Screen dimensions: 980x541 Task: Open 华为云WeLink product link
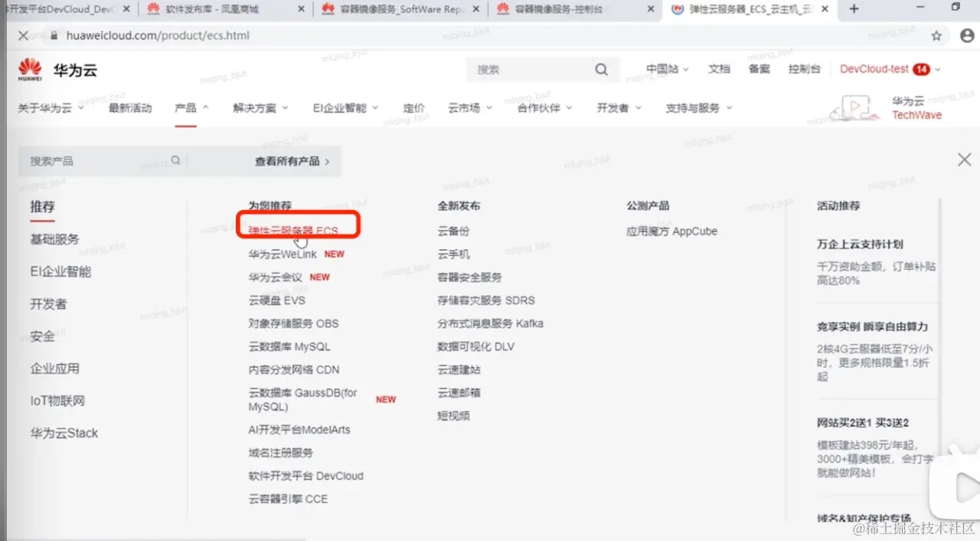tap(283, 254)
